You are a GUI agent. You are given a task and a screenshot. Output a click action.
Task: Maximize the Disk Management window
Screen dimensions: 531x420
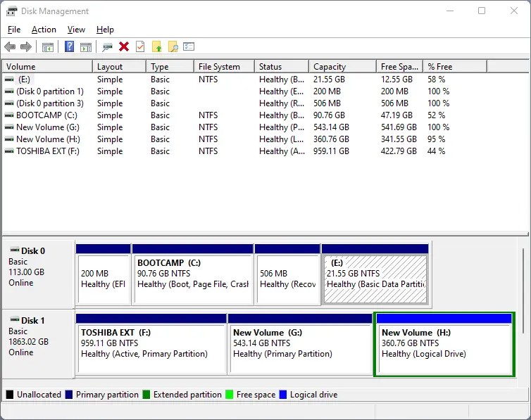tap(482, 11)
